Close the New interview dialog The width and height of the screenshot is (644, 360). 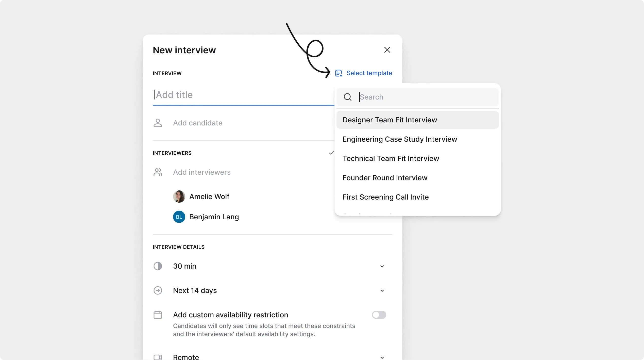387,50
